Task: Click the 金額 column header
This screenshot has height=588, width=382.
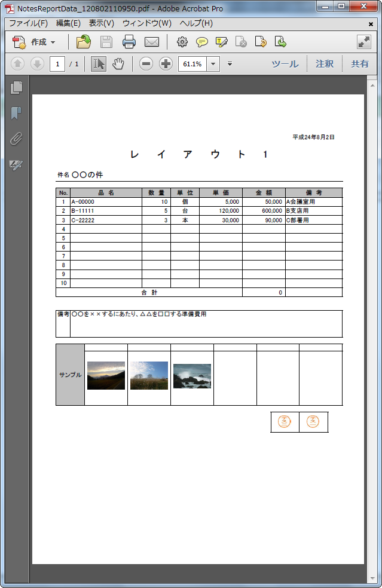Action: (x=264, y=193)
